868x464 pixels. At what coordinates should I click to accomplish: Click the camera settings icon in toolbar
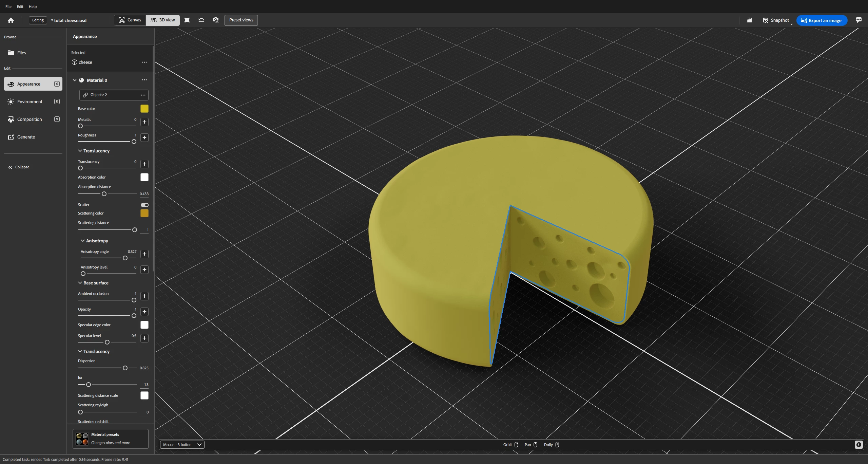point(216,20)
